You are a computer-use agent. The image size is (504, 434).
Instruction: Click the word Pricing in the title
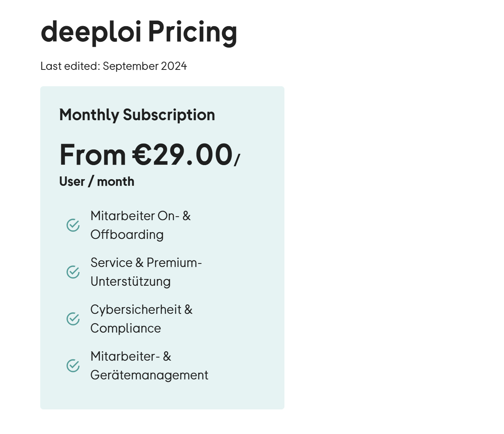point(193,32)
